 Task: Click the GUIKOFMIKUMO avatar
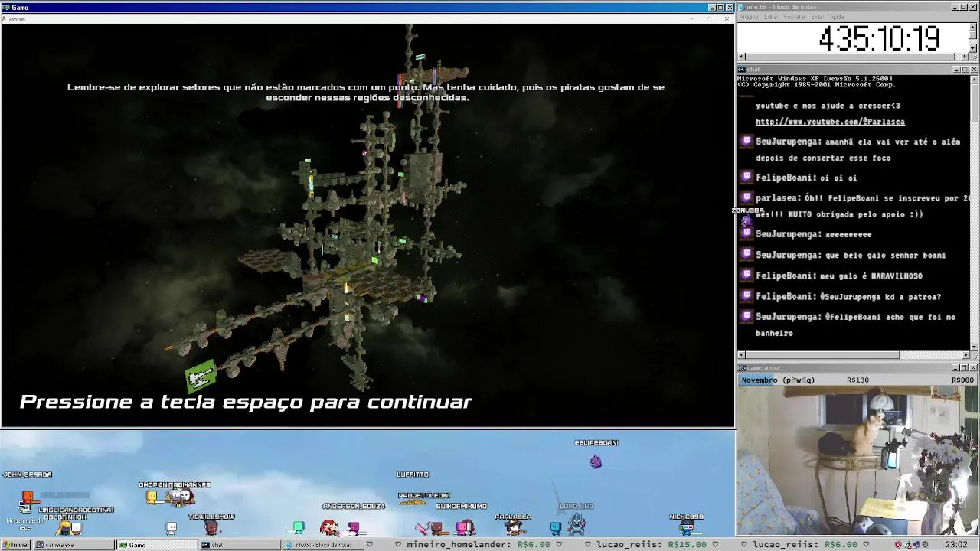coord(465,527)
